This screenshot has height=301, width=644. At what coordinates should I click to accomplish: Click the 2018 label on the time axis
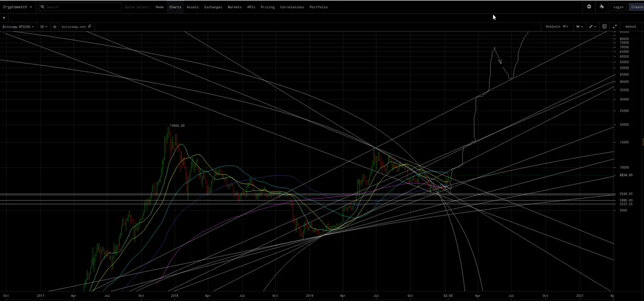[175, 296]
